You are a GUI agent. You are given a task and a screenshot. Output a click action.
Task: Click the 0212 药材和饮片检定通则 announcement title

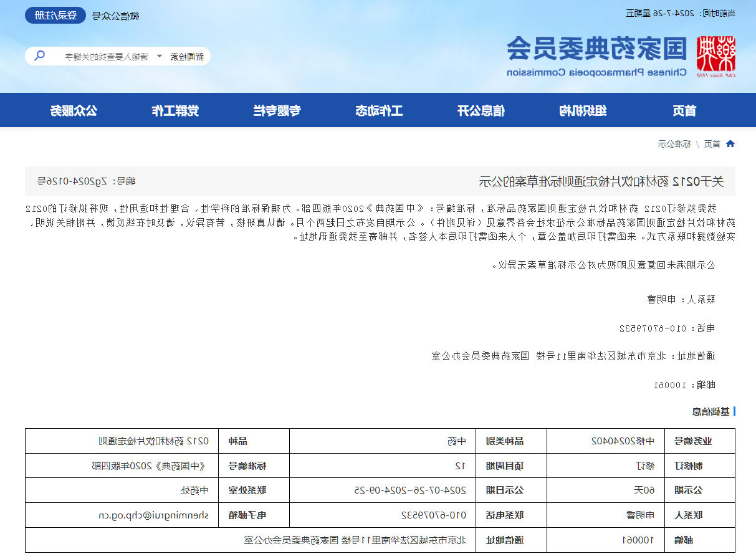coord(601,181)
